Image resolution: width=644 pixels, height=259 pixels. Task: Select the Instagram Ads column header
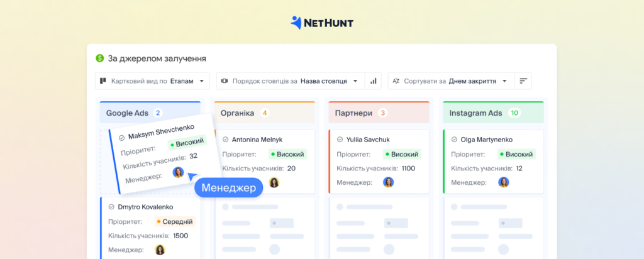pyautogui.click(x=493, y=113)
